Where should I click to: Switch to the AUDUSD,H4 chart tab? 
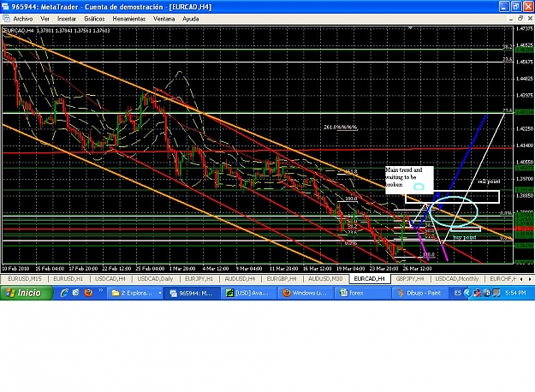240,279
